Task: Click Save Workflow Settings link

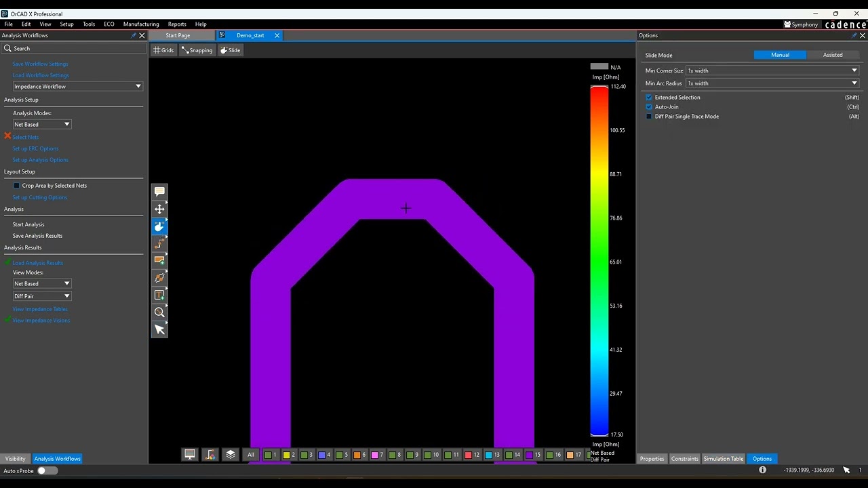Action: coord(40,64)
